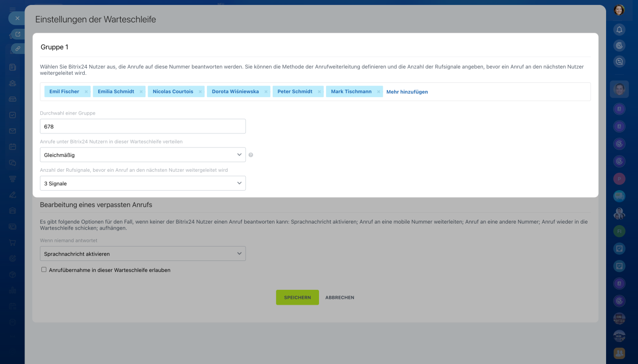Open the chat search icon in right panel

tap(619, 62)
